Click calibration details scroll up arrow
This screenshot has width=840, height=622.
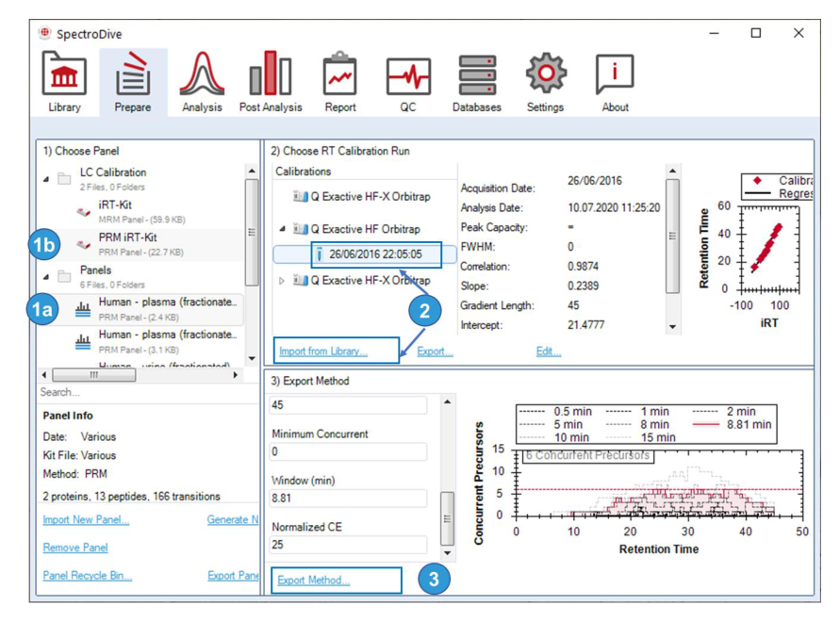tap(673, 171)
